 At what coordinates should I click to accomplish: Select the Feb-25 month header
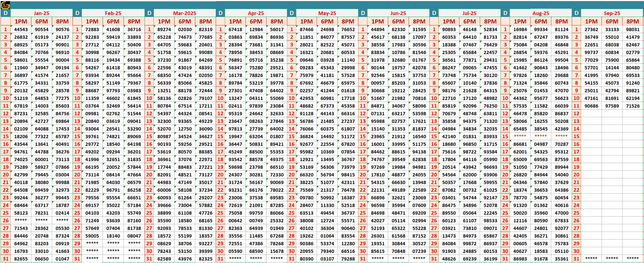pyautogui.click(x=113, y=13)
